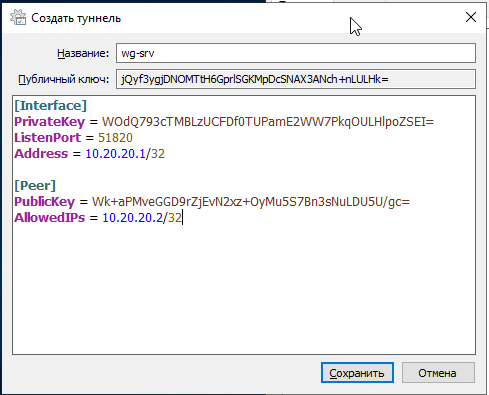This screenshot has width=489, height=395.
Task: Cancel with the Отмена button
Action: (x=438, y=373)
